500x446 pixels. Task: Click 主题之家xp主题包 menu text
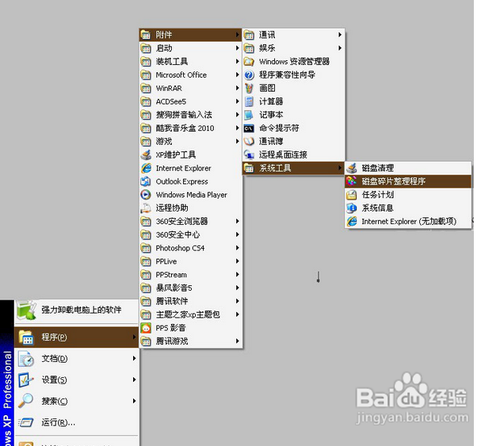click(188, 314)
